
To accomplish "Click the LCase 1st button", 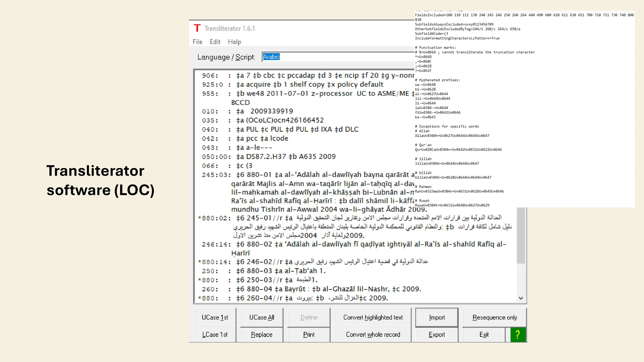I will tap(215, 335).
